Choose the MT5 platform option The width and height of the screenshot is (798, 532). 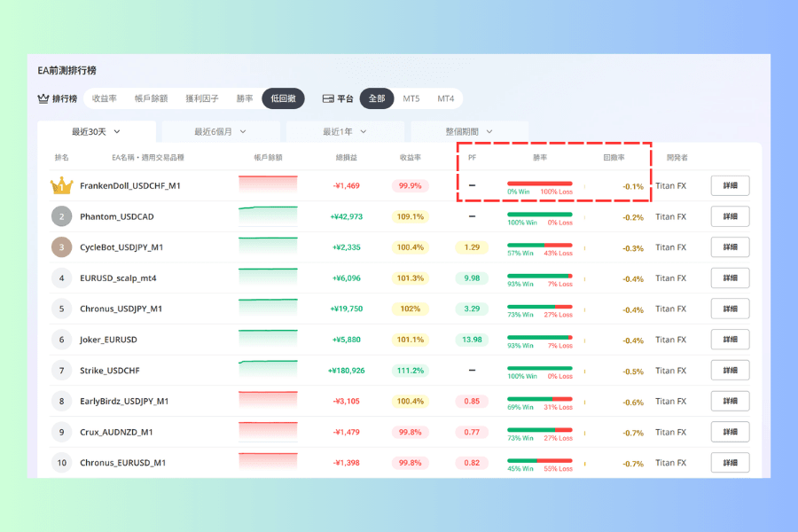tap(411, 98)
